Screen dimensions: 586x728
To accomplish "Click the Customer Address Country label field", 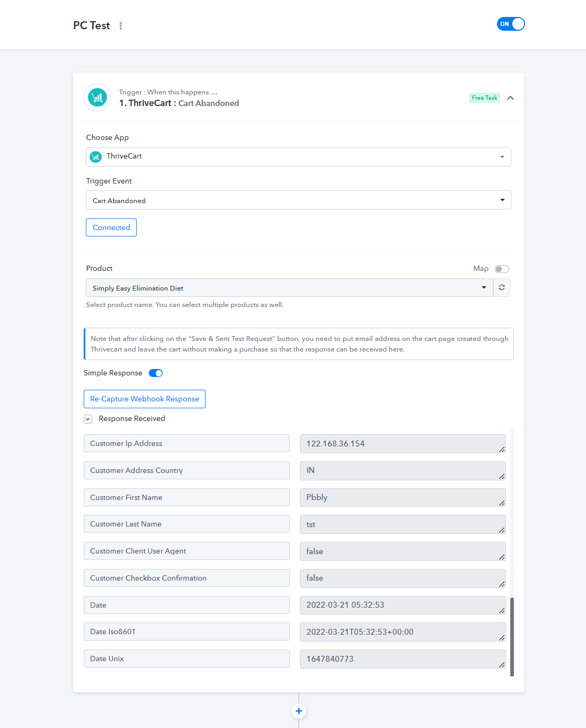I will 187,470.
